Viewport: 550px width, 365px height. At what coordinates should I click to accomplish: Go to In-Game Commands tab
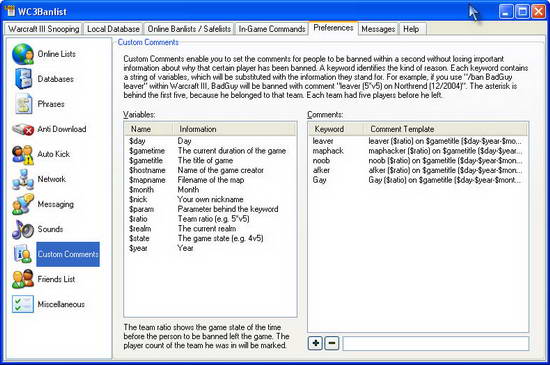(x=272, y=29)
